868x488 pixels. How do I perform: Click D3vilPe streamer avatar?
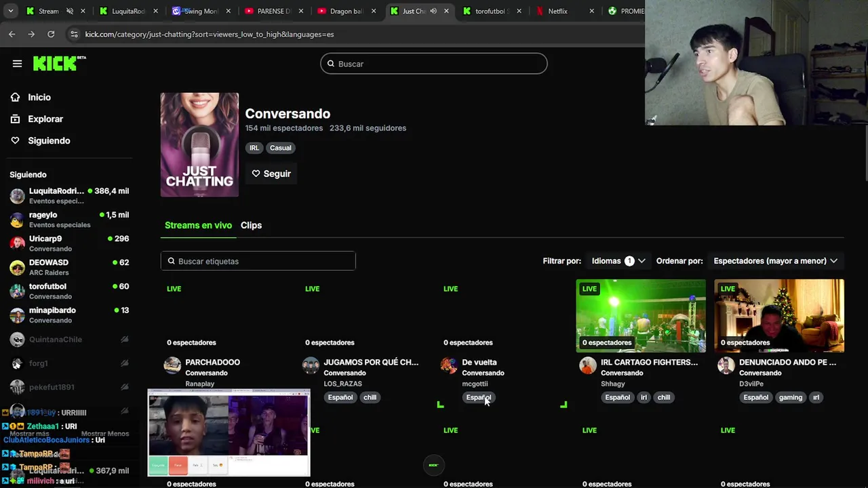pyautogui.click(x=726, y=366)
